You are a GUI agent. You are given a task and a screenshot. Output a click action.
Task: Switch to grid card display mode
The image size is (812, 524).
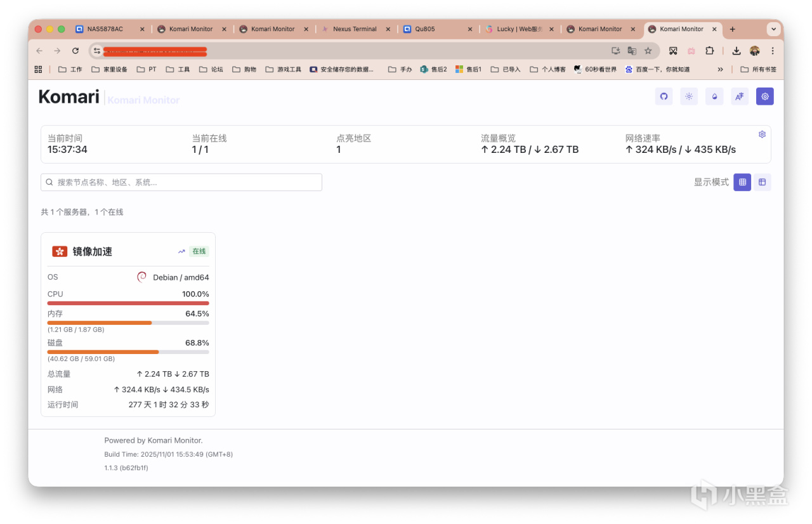click(x=742, y=182)
